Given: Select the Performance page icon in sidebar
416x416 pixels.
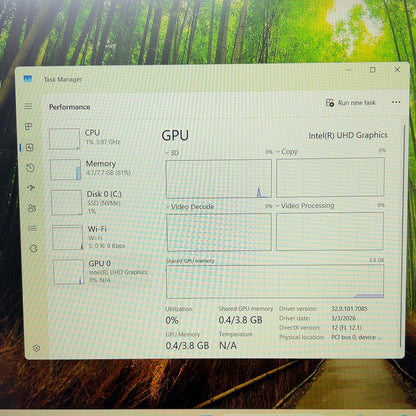Looking at the screenshot, I should coord(30,147).
